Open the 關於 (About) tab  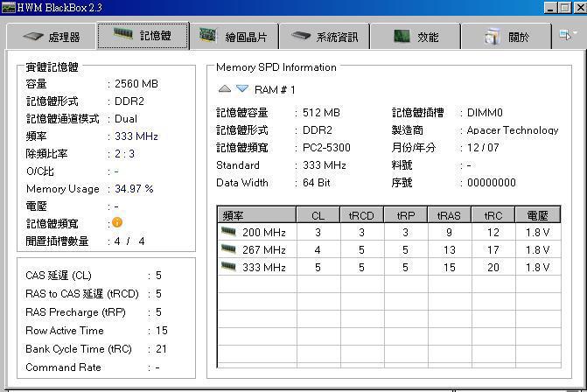click(x=507, y=37)
